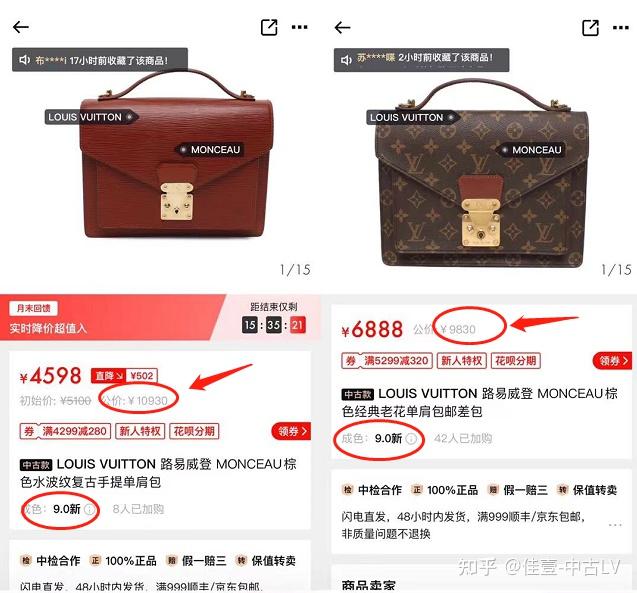Tap info icon beside right 9.0新 condition
Viewport: 637px width, 593px height.
pos(411,439)
